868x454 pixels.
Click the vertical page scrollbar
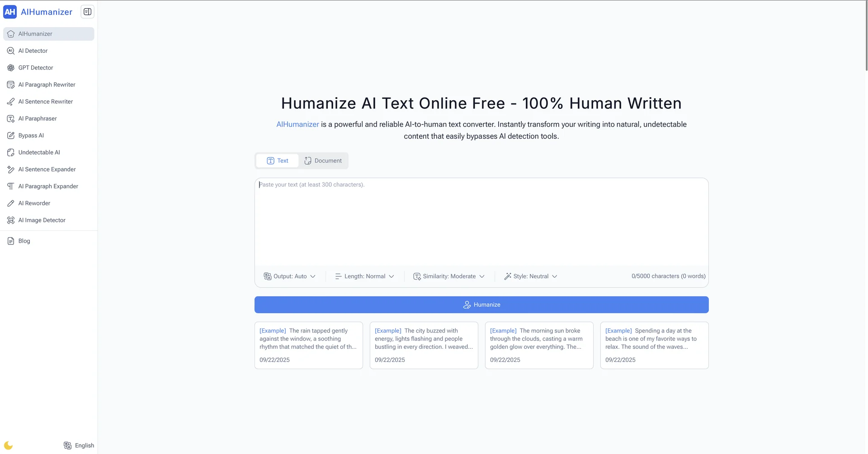click(x=866, y=36)
